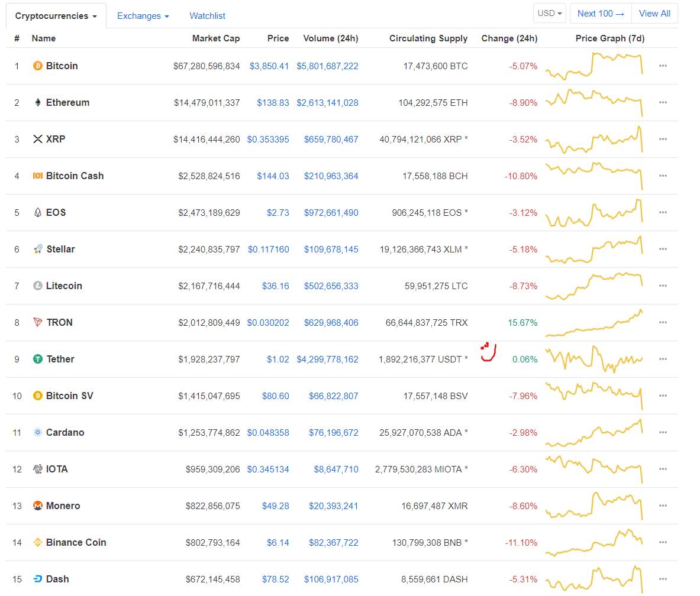The height and width of the screenshot is (596, 700).
Task: Click Ethereum volume $2,613,141,028
Action: tap(327, 103)
